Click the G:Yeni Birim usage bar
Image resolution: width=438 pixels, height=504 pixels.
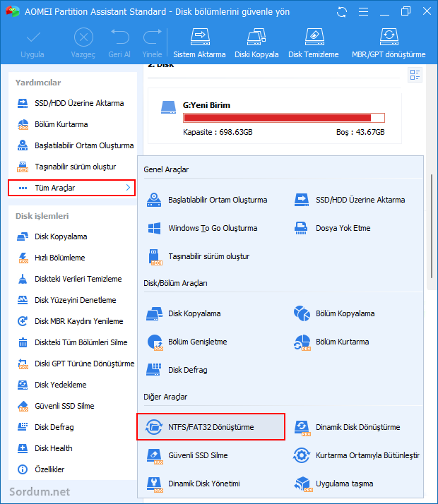(x=284, y=118)
